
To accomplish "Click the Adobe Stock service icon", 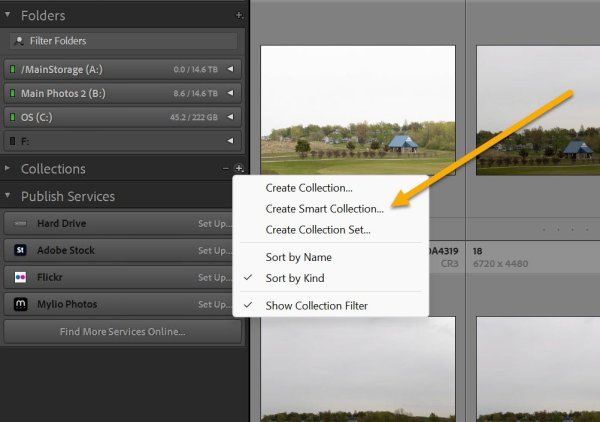I will [20, 250].
